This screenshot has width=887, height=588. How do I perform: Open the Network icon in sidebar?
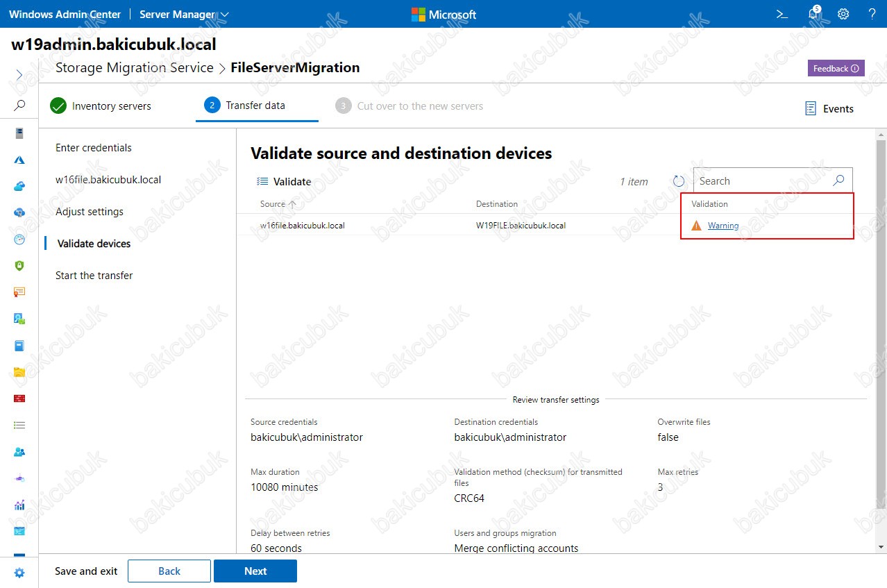[19, 478]
